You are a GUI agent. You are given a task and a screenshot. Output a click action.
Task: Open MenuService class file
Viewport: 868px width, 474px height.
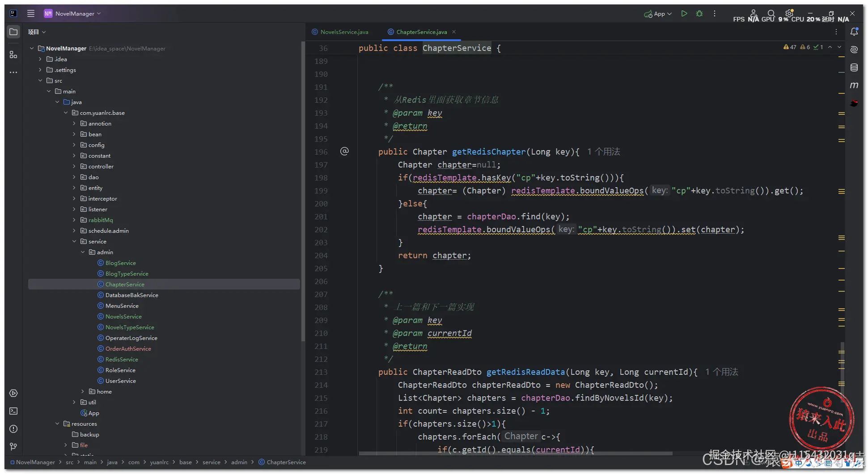[x=122, y=306]
